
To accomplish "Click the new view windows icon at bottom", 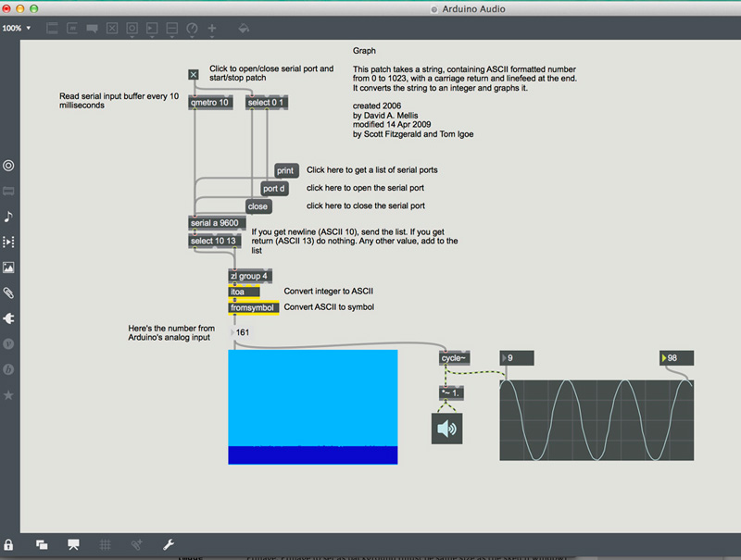I will tap(42, 545).
